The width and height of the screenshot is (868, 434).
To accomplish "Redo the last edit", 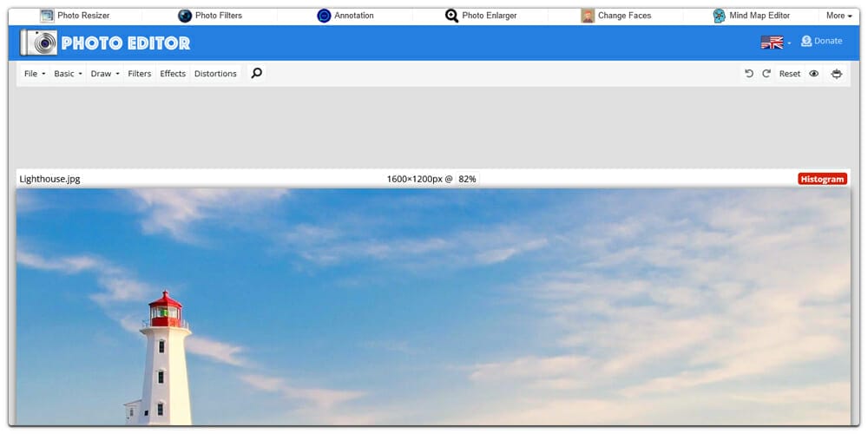I will [766, 74].
